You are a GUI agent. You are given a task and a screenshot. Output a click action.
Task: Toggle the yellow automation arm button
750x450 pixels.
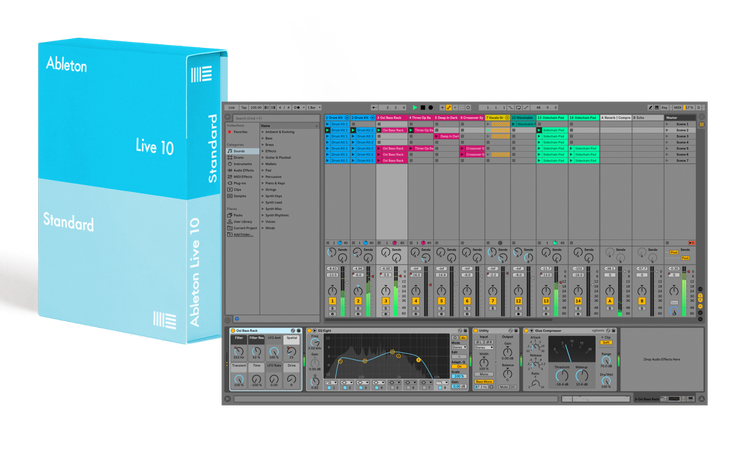pos(449,108)
